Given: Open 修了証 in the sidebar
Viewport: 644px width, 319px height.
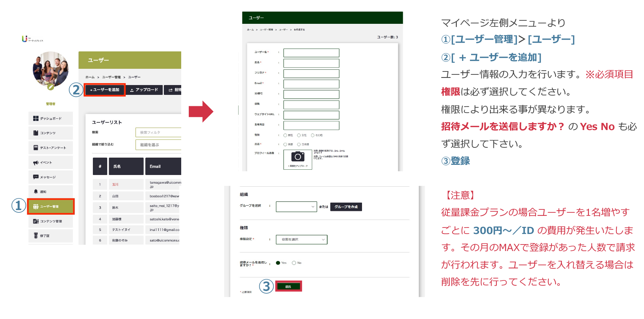Looking at the screenshot, I should pos(51,235).
